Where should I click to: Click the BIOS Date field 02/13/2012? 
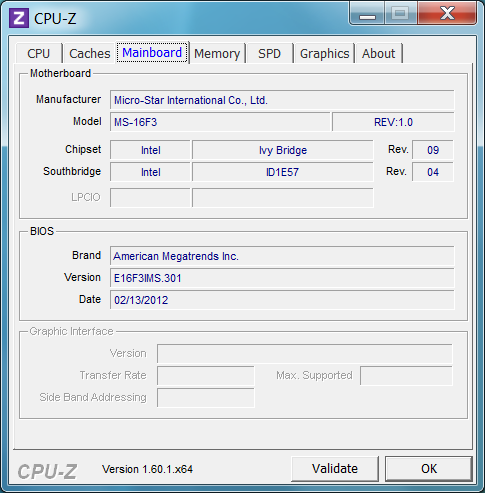[282, 300]
